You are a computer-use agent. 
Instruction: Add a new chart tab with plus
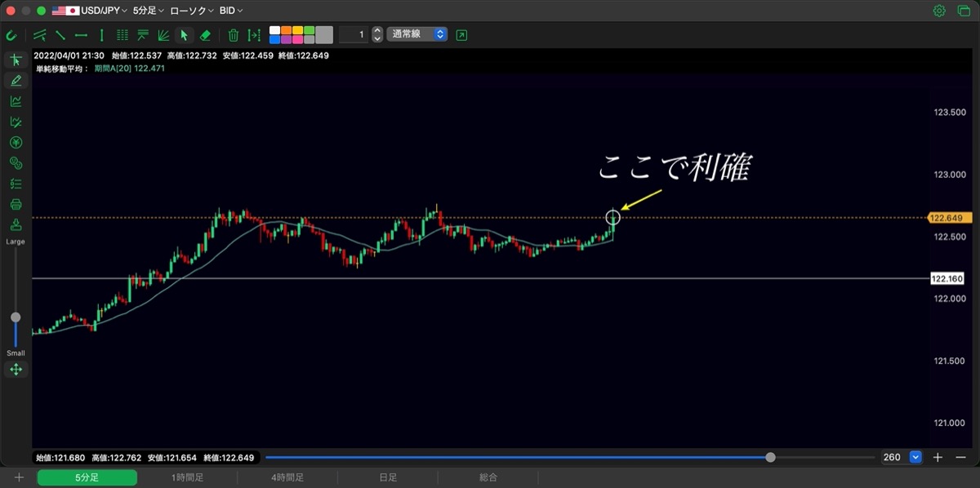[x=19, y=477]
